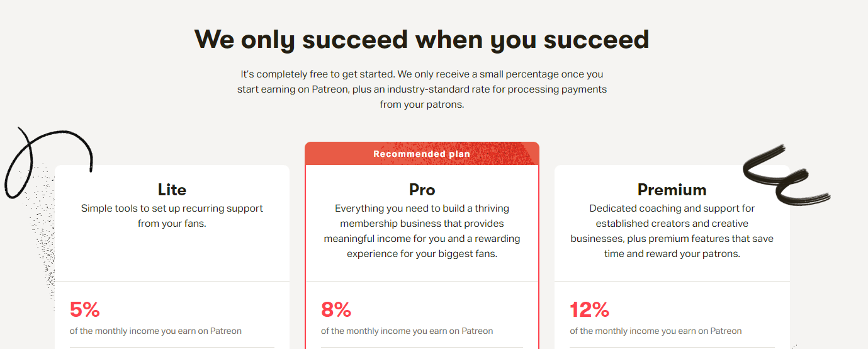Click the 12% rate in Premium plan
The height and width of the screenshot is (349, 868).
[589, 309]
